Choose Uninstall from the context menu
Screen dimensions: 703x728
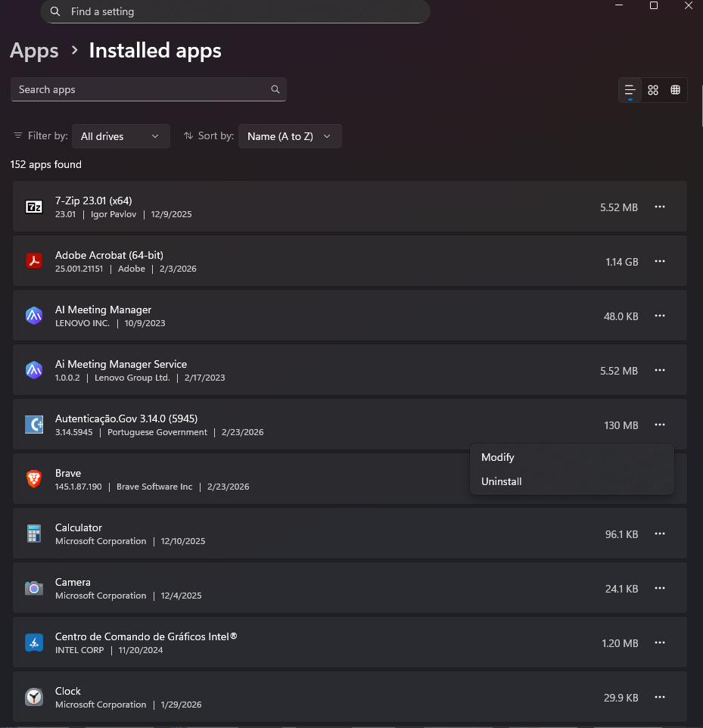pyautogui.click(x=502, y=481)
